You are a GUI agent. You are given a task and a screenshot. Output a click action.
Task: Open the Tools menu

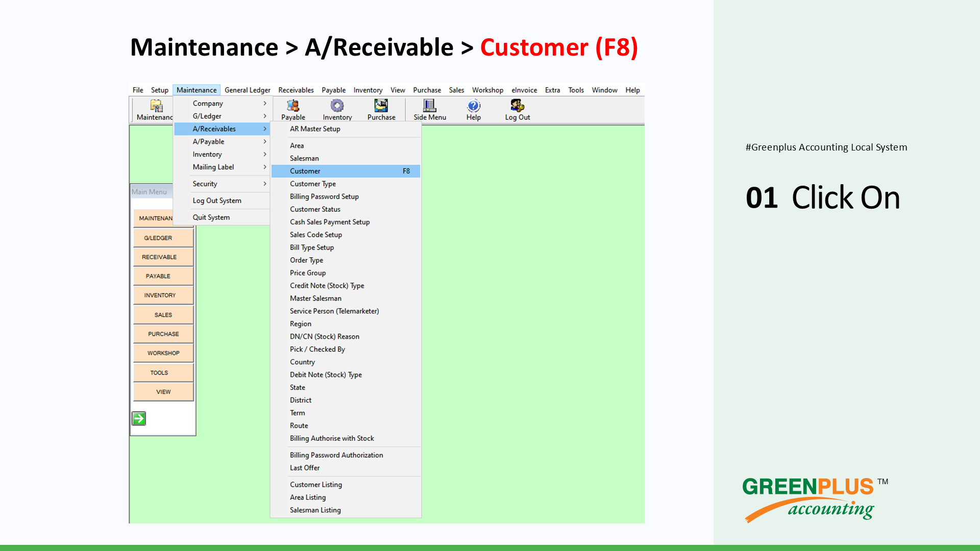click(576, 90)
